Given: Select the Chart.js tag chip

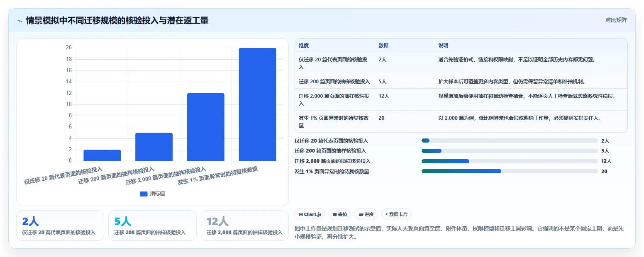Looking at the screenshot, I should [310, 214].
